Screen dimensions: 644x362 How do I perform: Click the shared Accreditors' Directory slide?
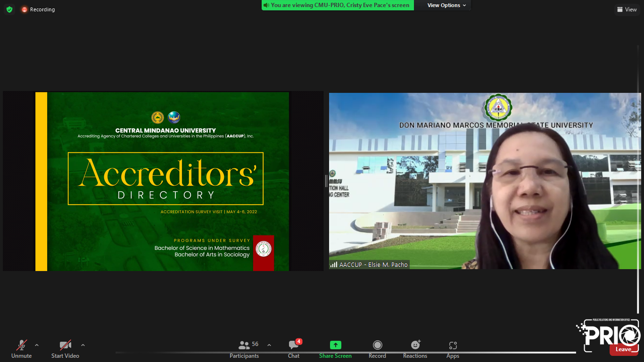(x=162, y=181)
